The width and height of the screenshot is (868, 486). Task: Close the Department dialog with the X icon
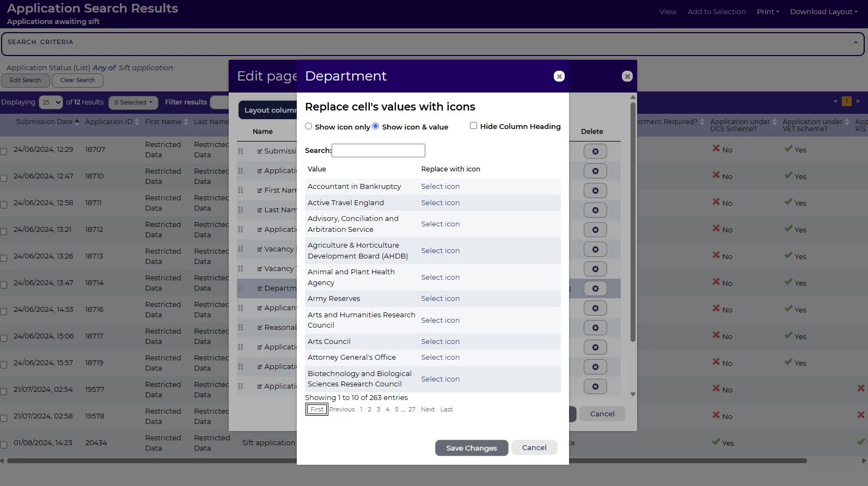559,76
